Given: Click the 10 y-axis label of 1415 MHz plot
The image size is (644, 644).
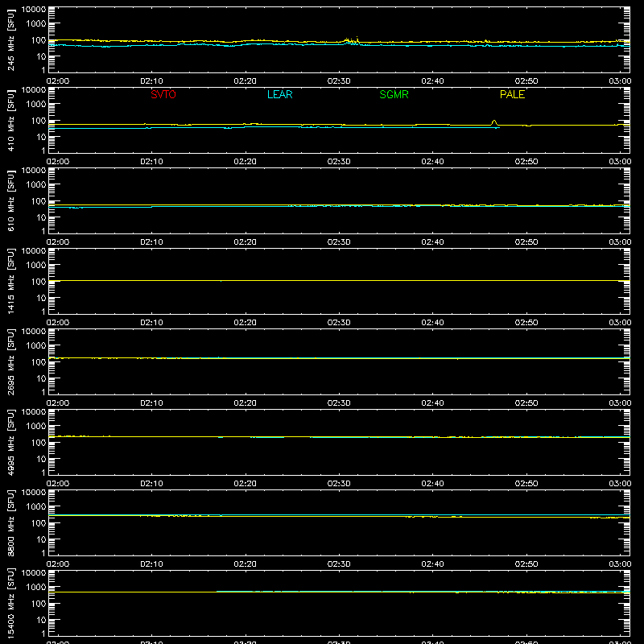Looking at the screenshot, I should click(x=41, y=298).
